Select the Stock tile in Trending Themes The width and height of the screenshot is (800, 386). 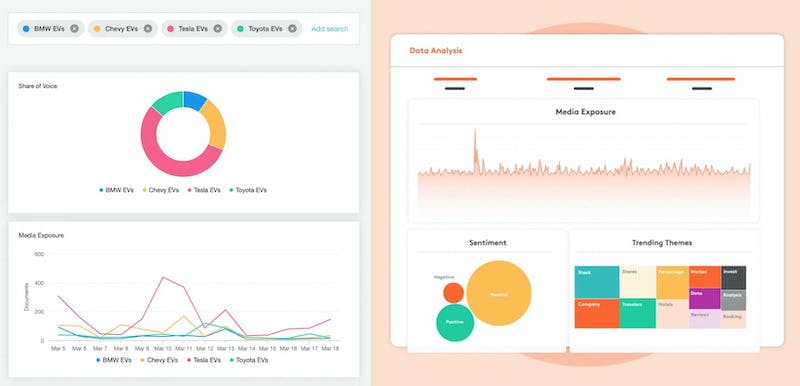tap(597, 282)
